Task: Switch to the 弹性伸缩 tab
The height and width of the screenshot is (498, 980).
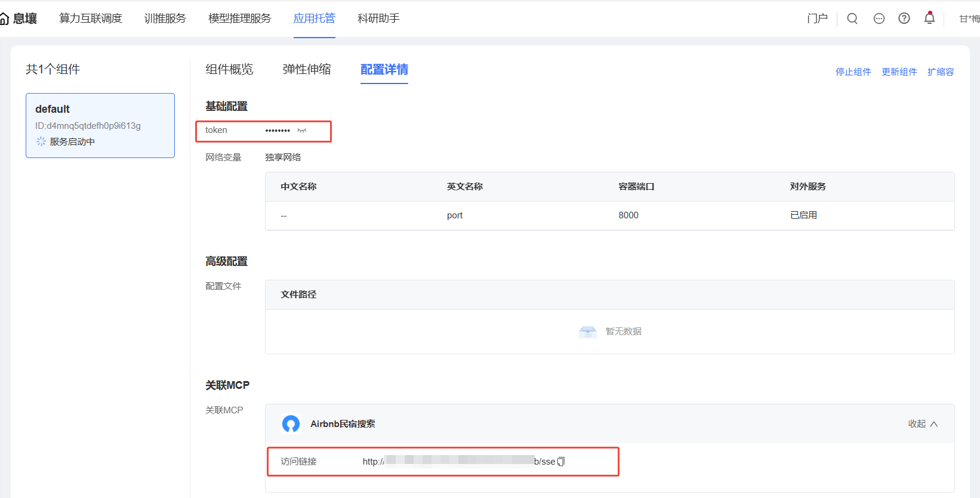Action: click(x=307, y=70)
